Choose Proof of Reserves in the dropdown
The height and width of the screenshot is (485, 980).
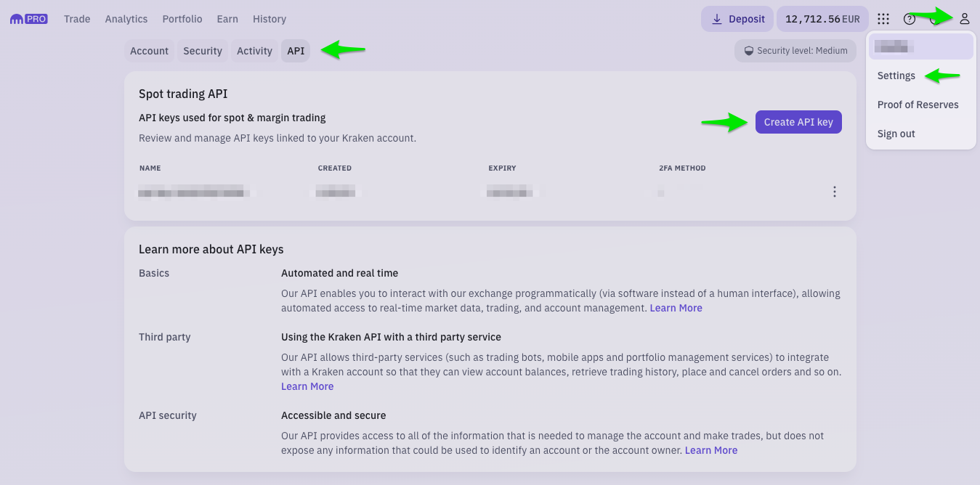pyautogui.click(x=918, y=105)
